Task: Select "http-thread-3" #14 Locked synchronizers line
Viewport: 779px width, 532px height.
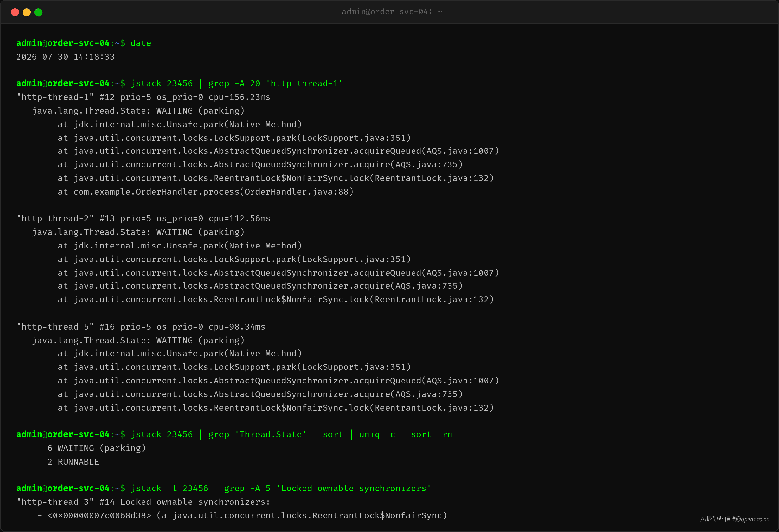Action: (x=143, y=502)
